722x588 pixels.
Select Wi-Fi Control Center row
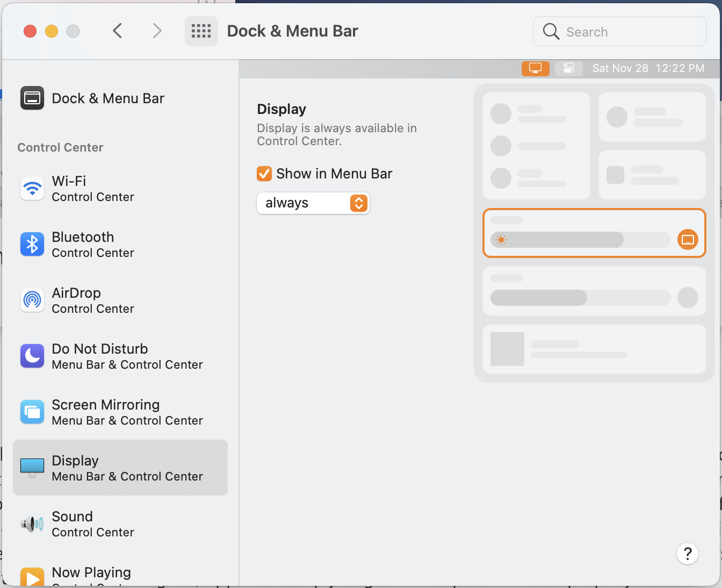[120, 189]
